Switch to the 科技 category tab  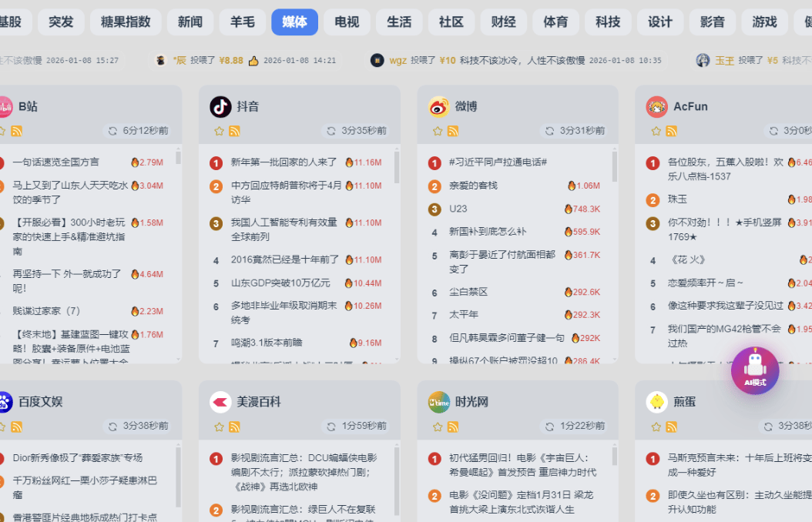click(608, 22)
